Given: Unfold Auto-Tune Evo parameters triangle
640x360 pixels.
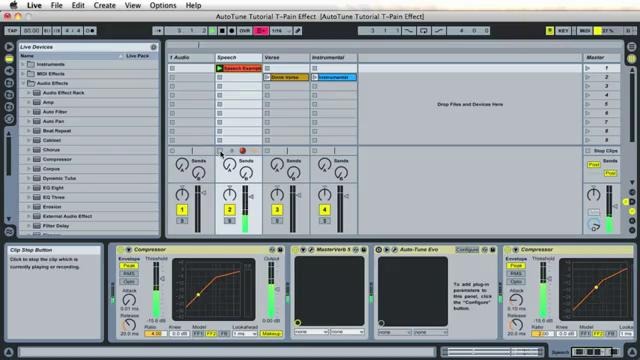Looking at the screenshot, I should pos(387,250).
